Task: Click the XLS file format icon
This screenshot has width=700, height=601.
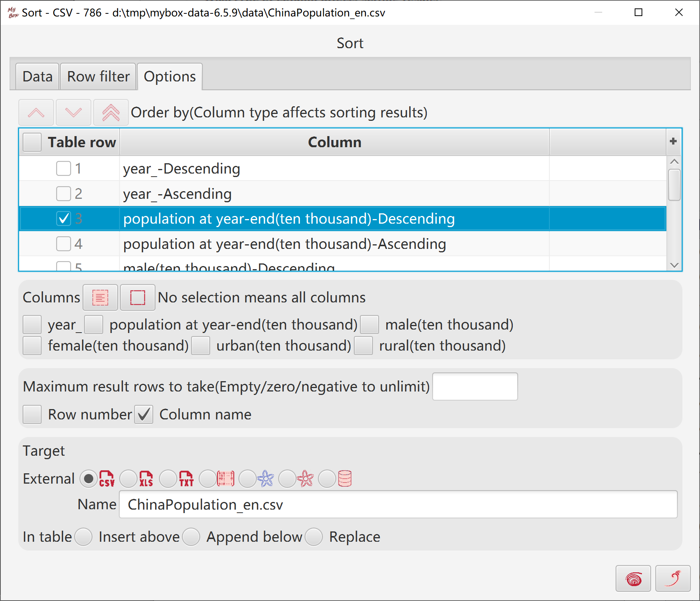Action: [146, 479]
